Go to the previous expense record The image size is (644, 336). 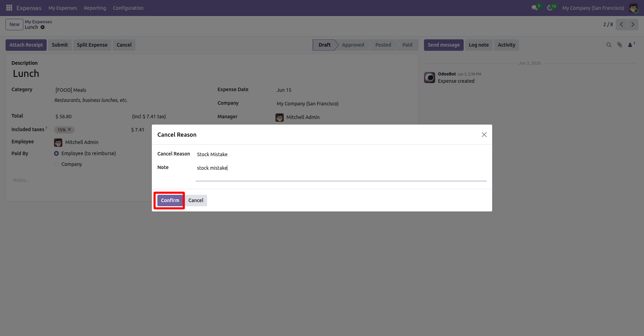click(x=621, y=24)
